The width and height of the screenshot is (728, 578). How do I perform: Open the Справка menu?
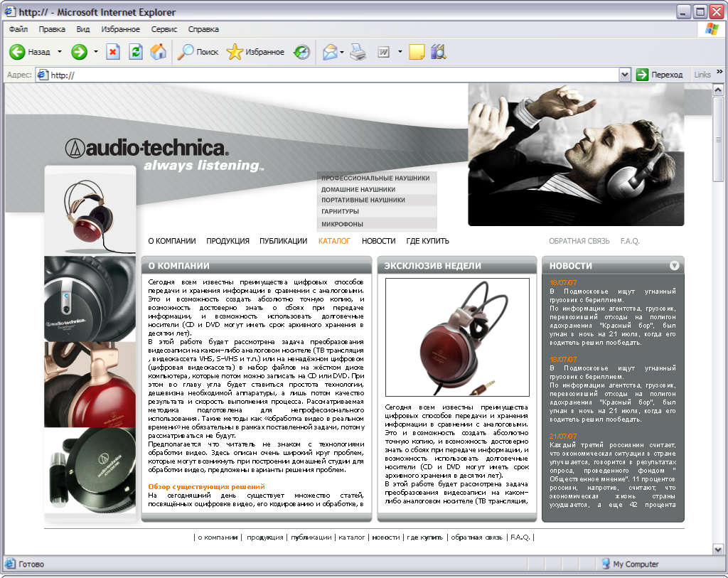point(203,29)
